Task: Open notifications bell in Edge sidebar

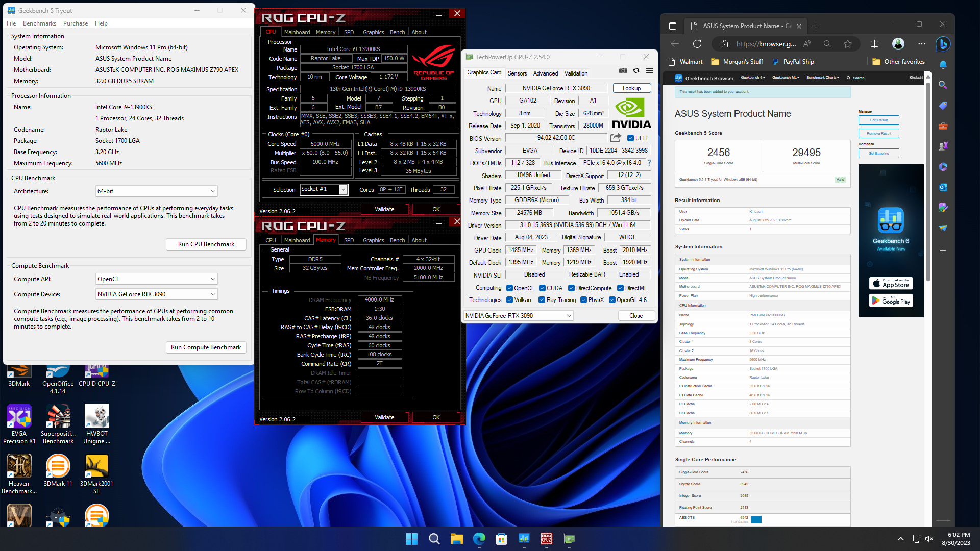Action: click(943, 65)
